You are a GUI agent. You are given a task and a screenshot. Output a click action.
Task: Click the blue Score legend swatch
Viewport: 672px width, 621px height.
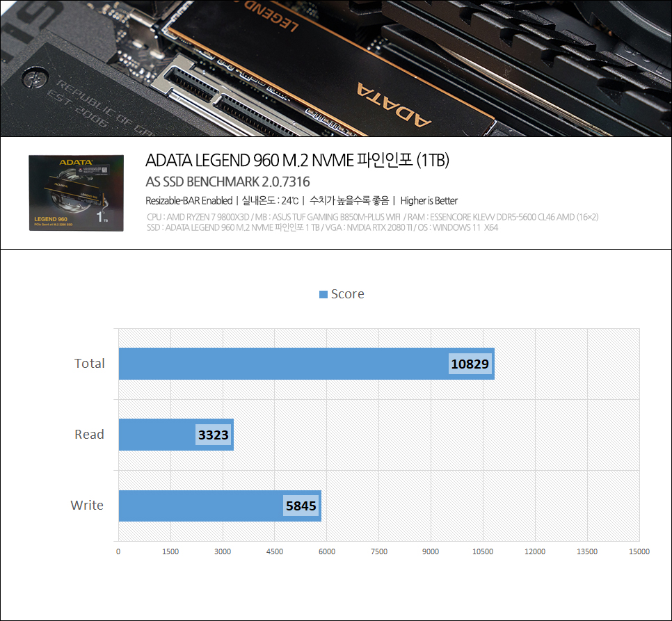pyautogui.click(x=323, y=294)
